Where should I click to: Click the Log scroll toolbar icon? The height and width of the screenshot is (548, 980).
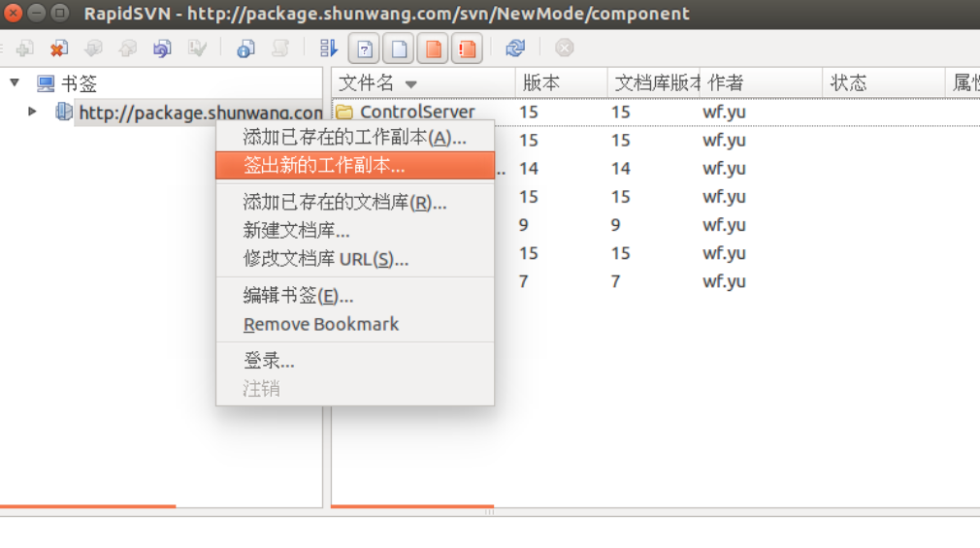280,48
